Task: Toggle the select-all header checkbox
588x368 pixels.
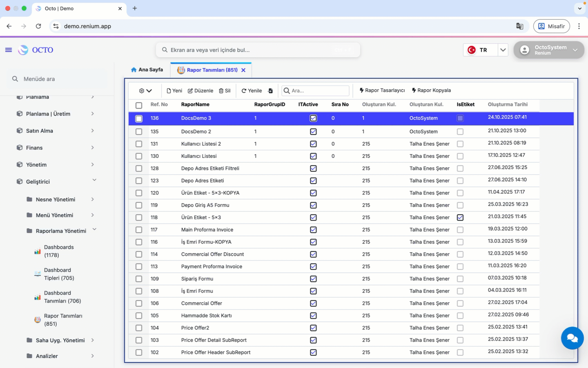Action: point(139,105)
